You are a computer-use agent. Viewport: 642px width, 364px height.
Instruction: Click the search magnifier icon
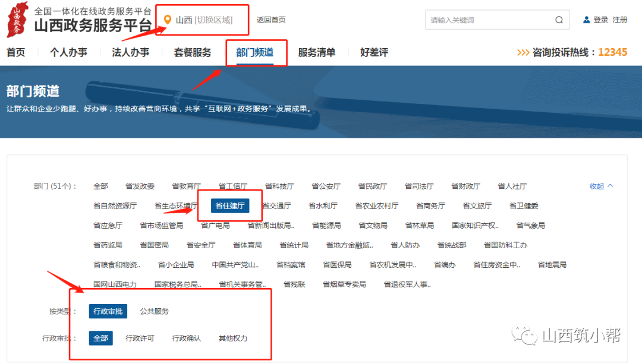[x=559, y=20]
